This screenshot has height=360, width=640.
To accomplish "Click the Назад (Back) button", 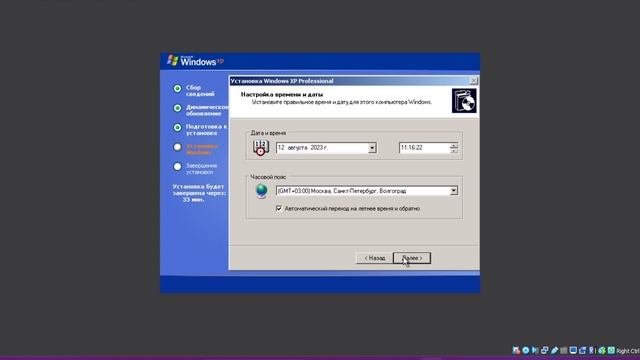I will [x=374, y=258].
